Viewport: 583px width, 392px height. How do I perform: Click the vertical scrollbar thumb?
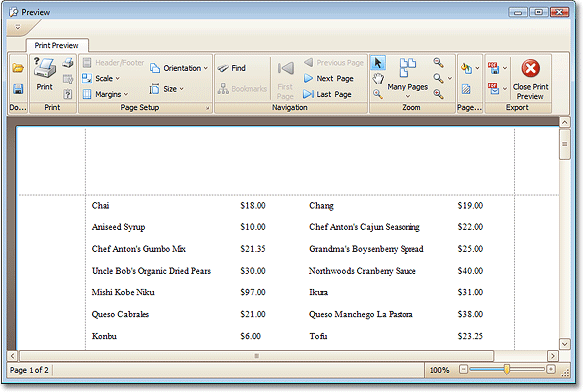point(564,144)
